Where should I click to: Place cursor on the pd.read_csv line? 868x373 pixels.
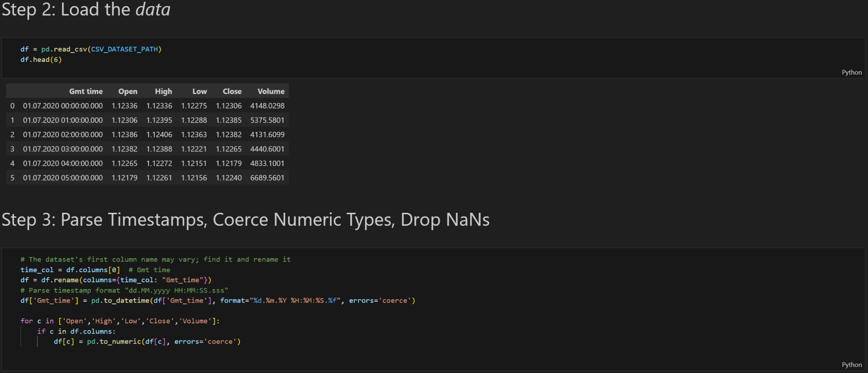point(91,49)
